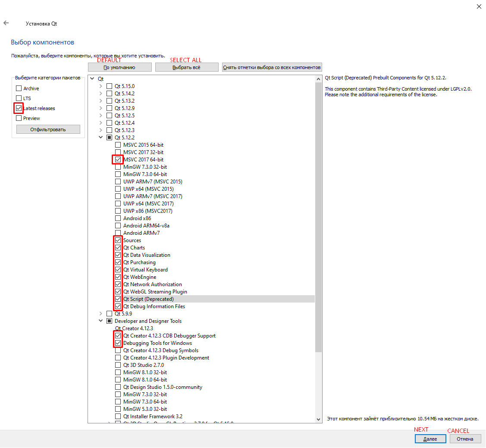This screenshot has width=486, height=448.
Task: Click the component tree scroll down arrow
Action: tap(318, 419)
